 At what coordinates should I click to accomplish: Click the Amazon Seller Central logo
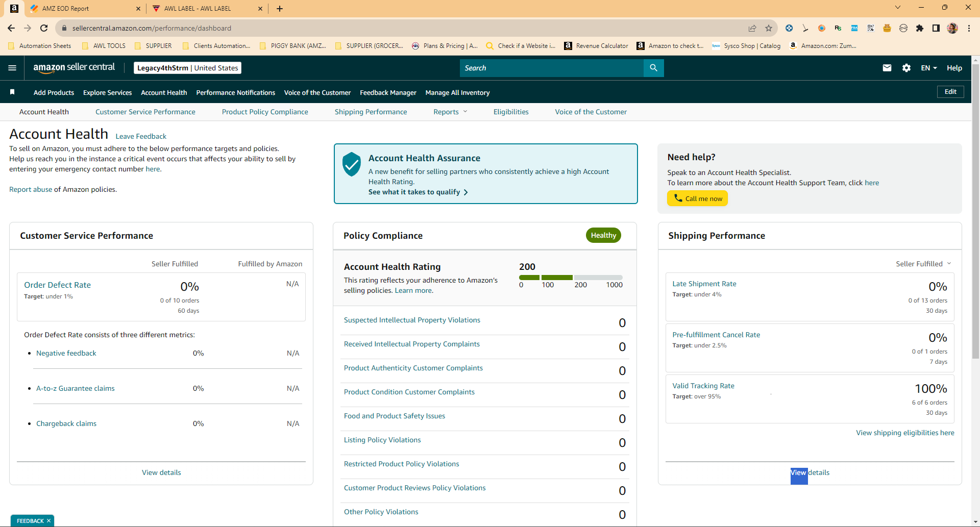coord(74,68)
